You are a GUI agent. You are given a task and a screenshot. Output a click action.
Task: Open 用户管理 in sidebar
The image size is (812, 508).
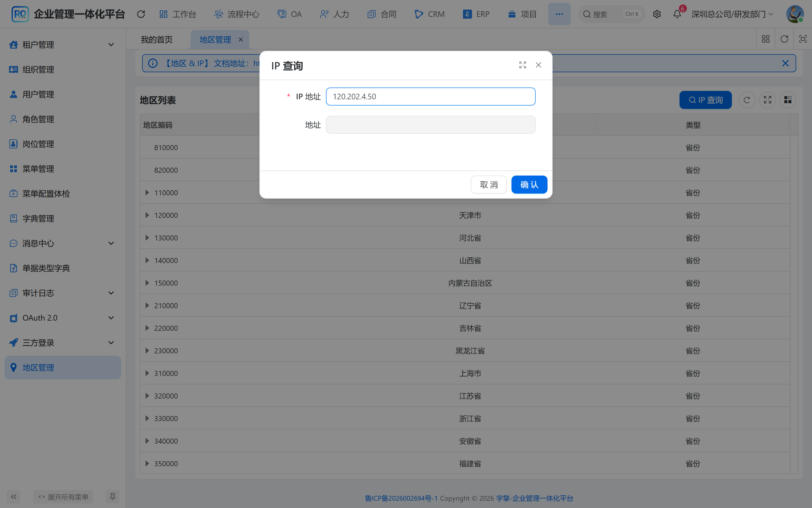(x=63, y=95)
